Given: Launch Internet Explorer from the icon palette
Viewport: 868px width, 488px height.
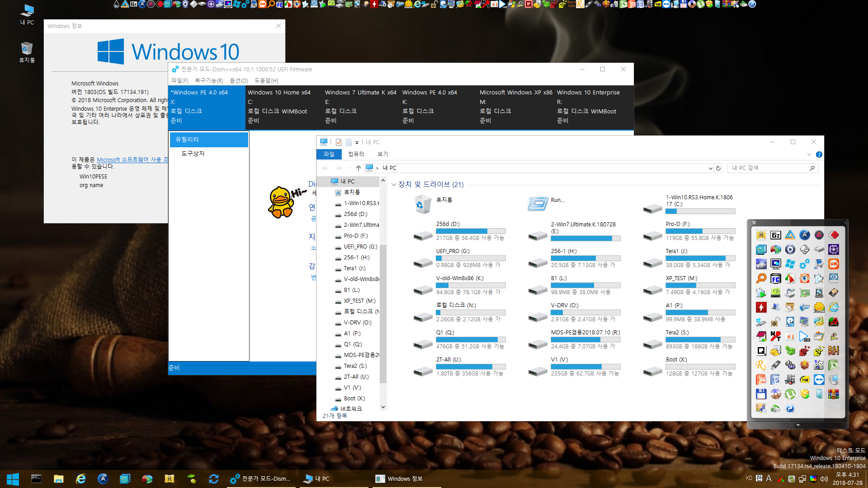Looking at the screenshot, I should click(x=834, y=307).
